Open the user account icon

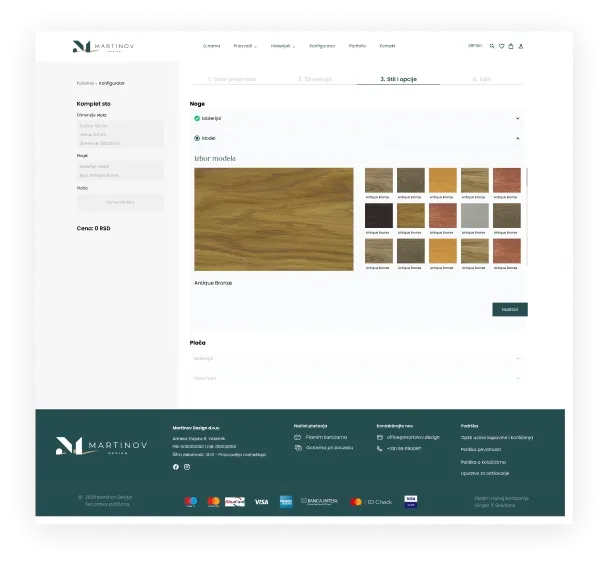tap(521, 46)
